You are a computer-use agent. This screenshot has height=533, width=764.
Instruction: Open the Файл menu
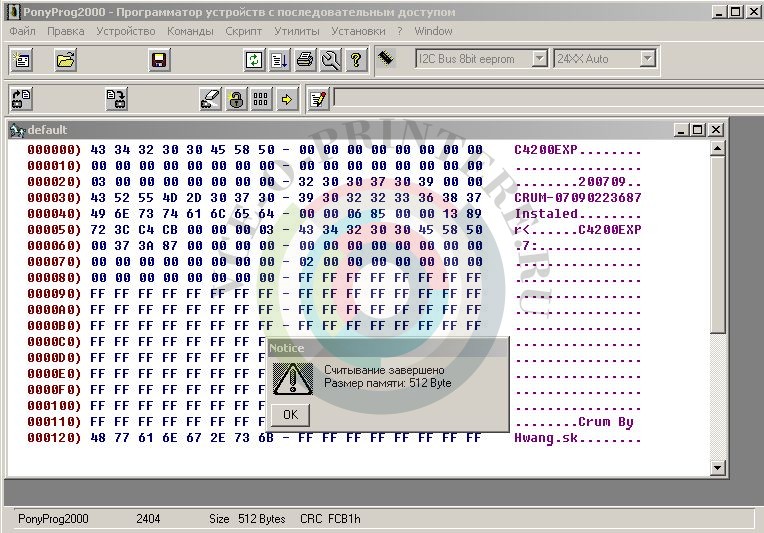pos(22,31)
